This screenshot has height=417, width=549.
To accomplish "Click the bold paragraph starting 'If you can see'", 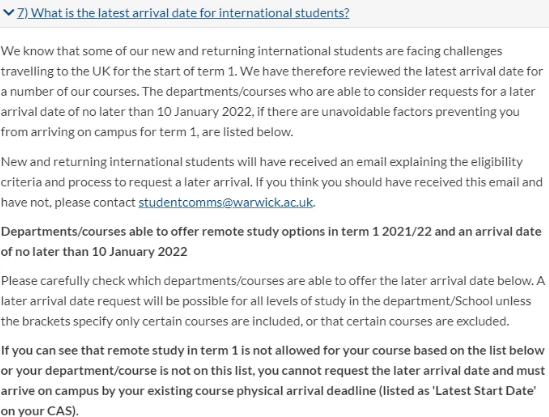I will 273,381.
